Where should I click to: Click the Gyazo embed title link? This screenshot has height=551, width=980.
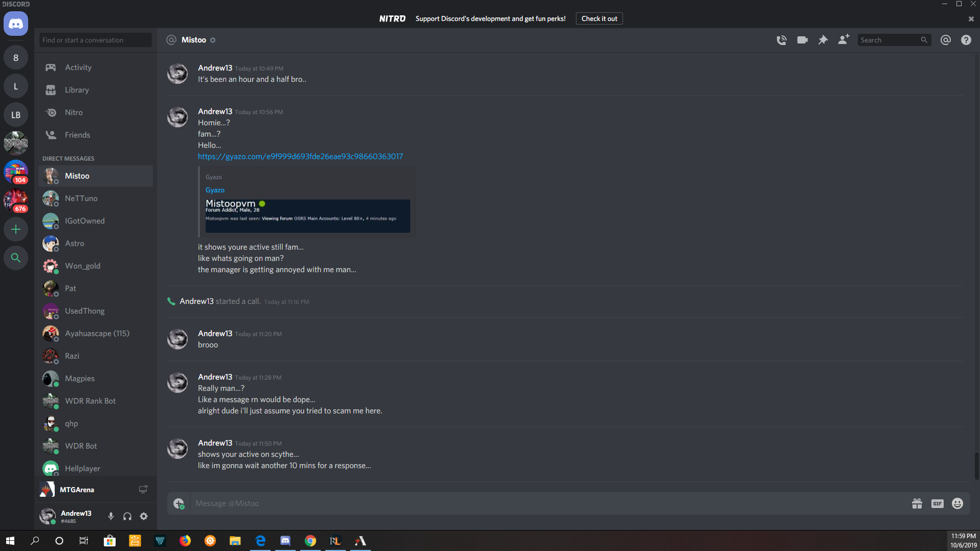coord(215,190)
